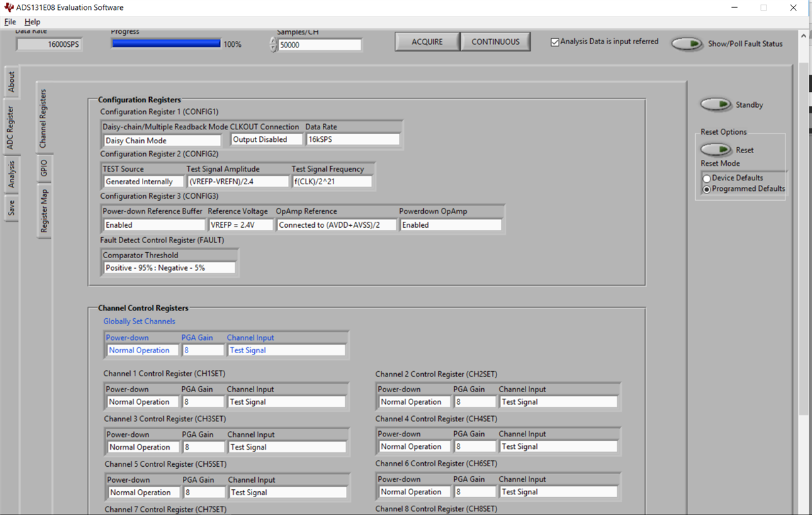Flip the Reset switch
The height and width of the screenshot is (515, 812).
click(x=716, y=149)
